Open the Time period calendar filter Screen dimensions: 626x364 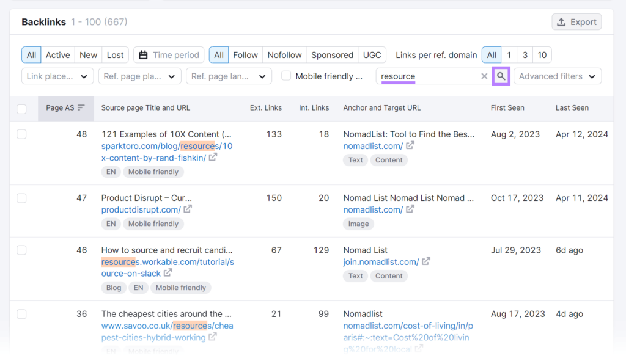(169, 55)
